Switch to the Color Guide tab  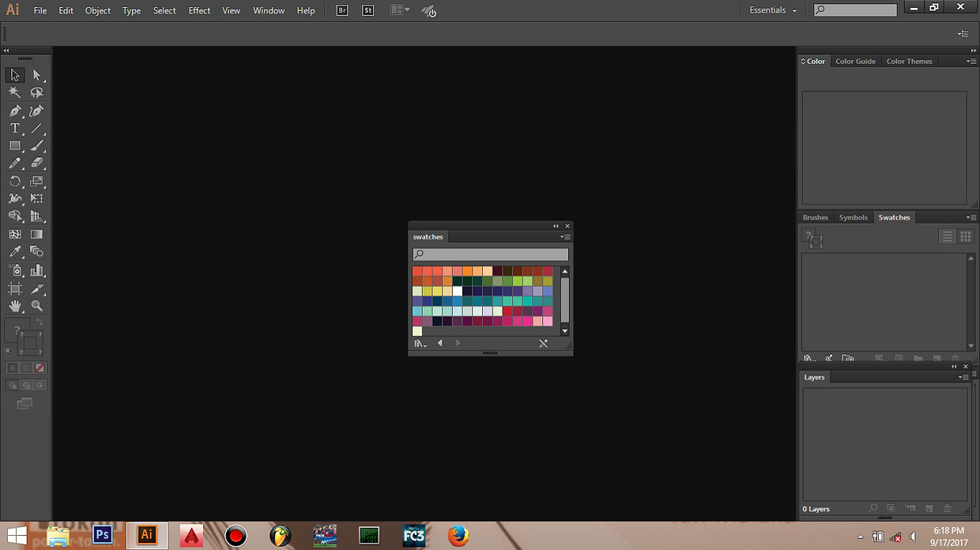pyautogui.click(x=855, y=62)
